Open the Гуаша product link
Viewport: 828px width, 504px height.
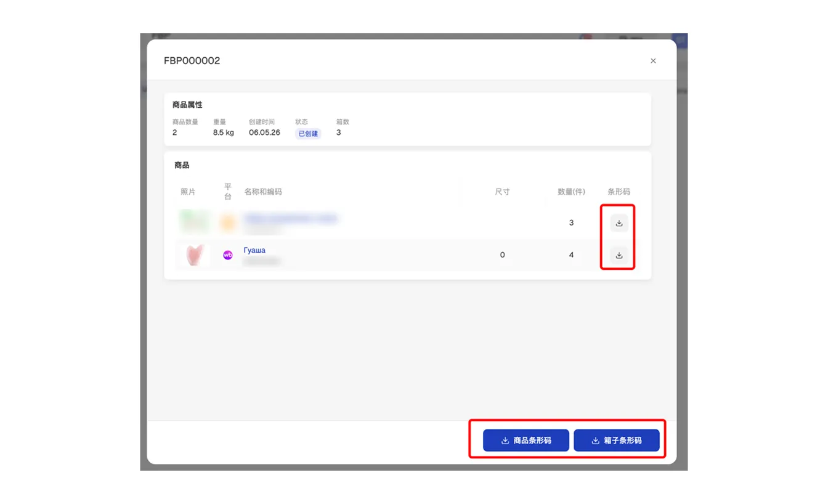pyautogui.click(x=254, y=250)
